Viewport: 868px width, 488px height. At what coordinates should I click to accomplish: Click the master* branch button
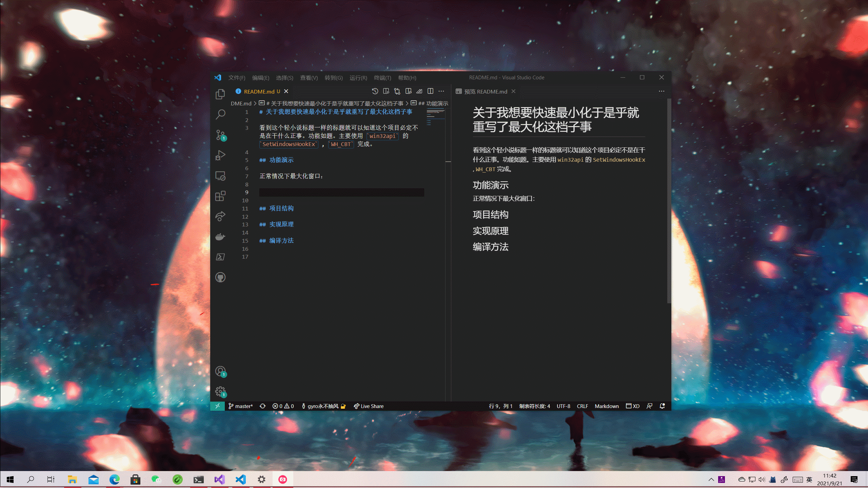coord(240,406)
